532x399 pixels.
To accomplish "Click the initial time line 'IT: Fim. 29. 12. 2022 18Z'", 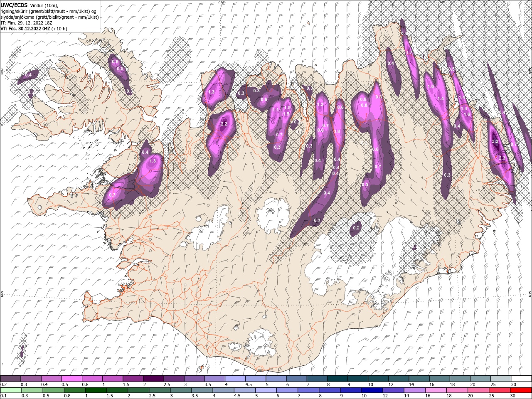I will pyautogui.click(x=25, y=23).
